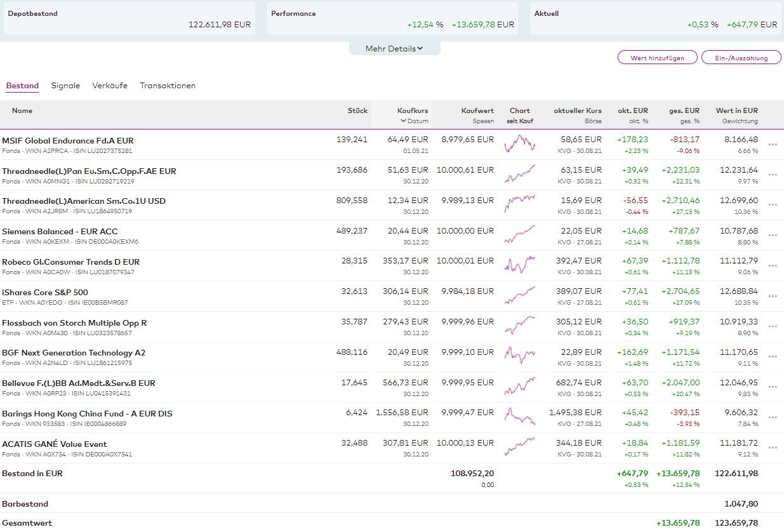
Task: Switch to the Signale tab
Action: 65,86
